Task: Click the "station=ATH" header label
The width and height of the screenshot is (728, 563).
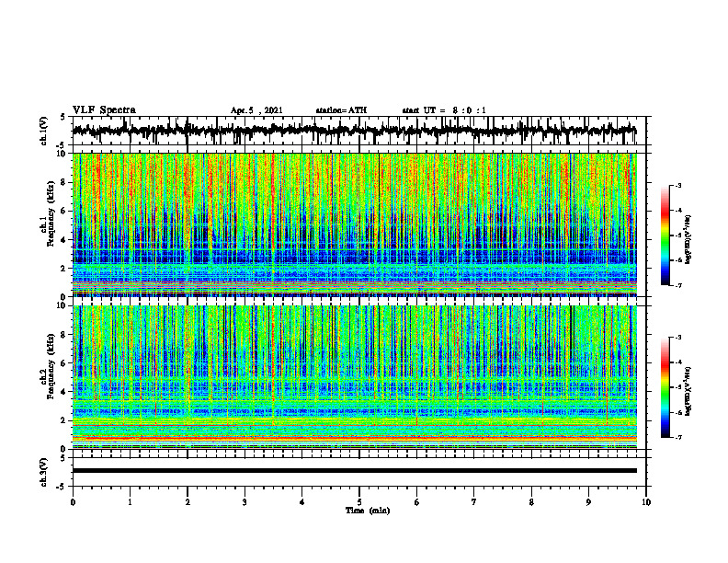Action: [341, 110]
